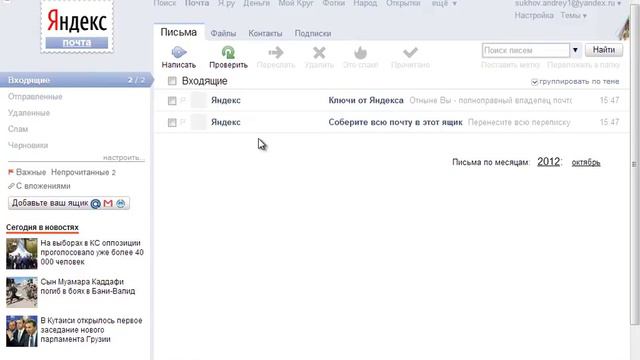Click the Деньги link in top navigation

coord(256,3)
